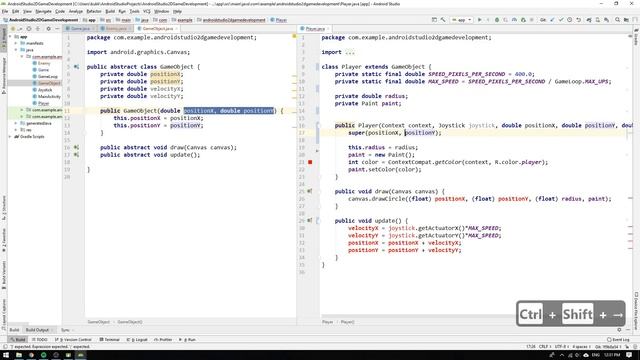Select the Sync tab in Build panel
This screenshot has height=360, width=640.
[65, 330]
